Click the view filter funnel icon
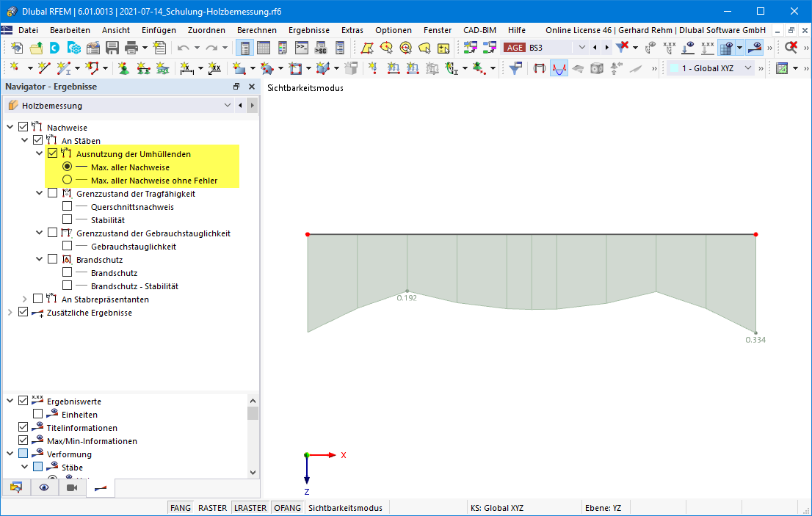This screenshot has width=812, height=516. coord(515,68)
